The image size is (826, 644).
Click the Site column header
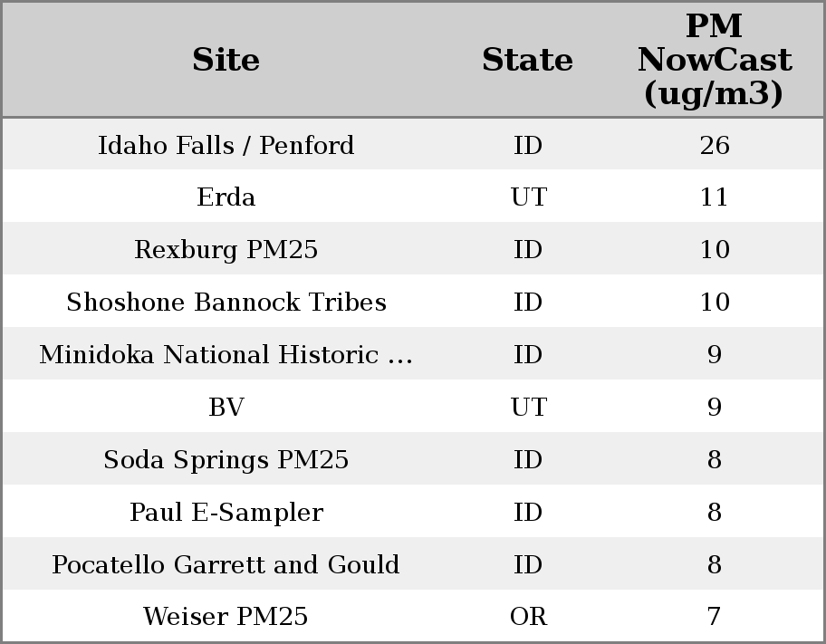(x=226, y=60)
